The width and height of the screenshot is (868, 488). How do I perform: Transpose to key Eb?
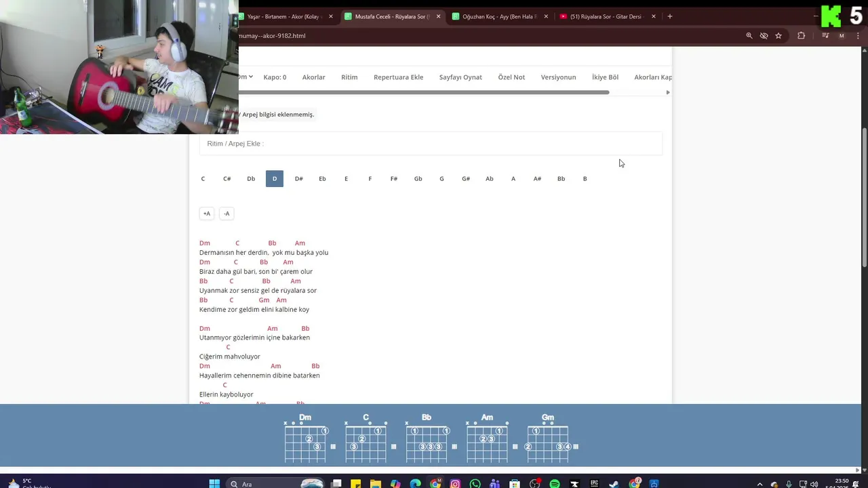tap(322, 178)
